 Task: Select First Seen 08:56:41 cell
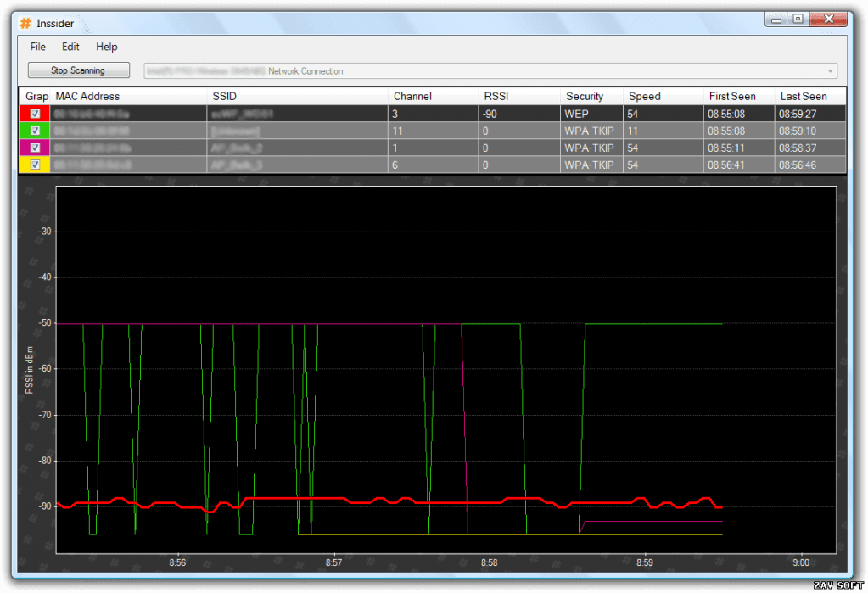[x=739, y=165]
